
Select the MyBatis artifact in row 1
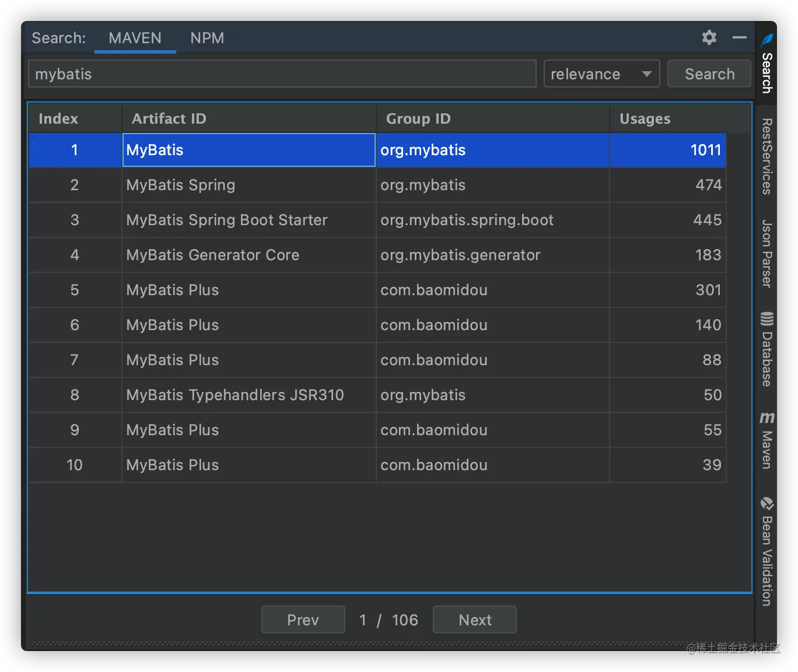249,150
